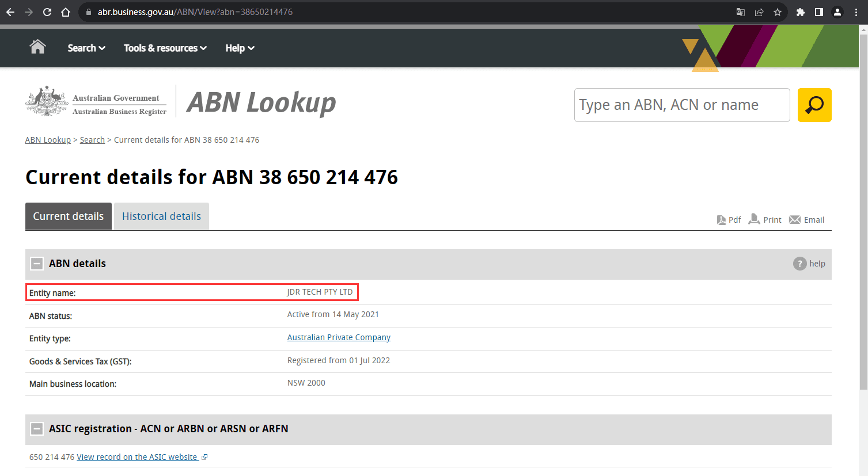Expand the Tools & resources menu
The width and height of the screenshot is (868, 476).
pyautogui.click(x=165, y=48)
